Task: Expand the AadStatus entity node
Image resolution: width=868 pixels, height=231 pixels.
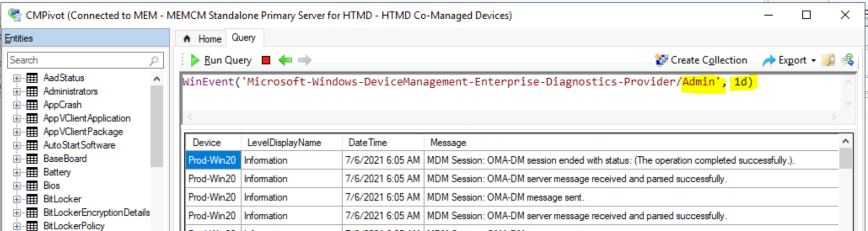Action: tap(17, 78)
